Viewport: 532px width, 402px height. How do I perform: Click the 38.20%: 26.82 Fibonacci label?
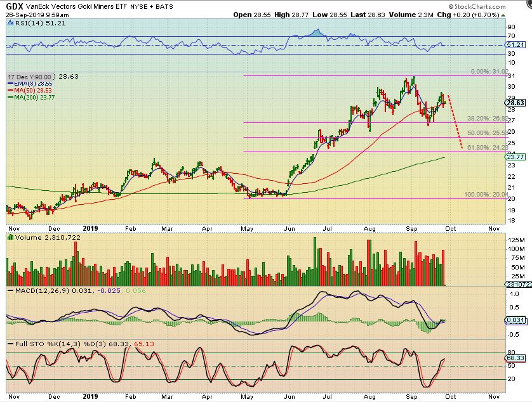click(488, 119)
